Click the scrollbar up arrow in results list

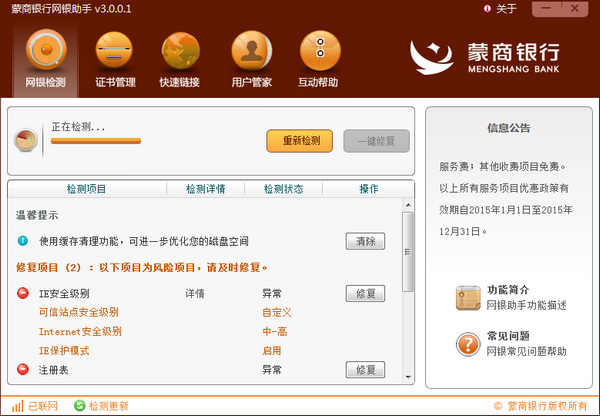tap(408, 205)
